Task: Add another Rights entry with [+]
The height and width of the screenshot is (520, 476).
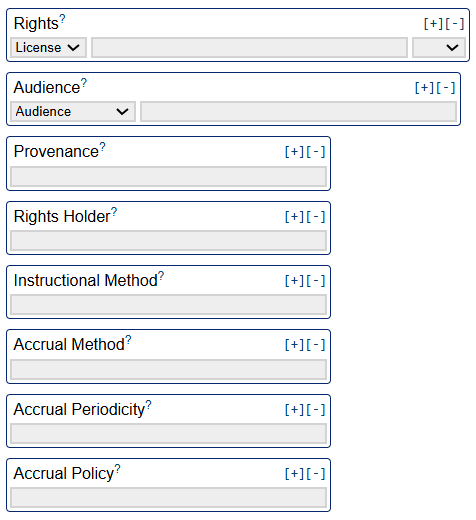Action: pyautogui.click(x=433, y=24)
